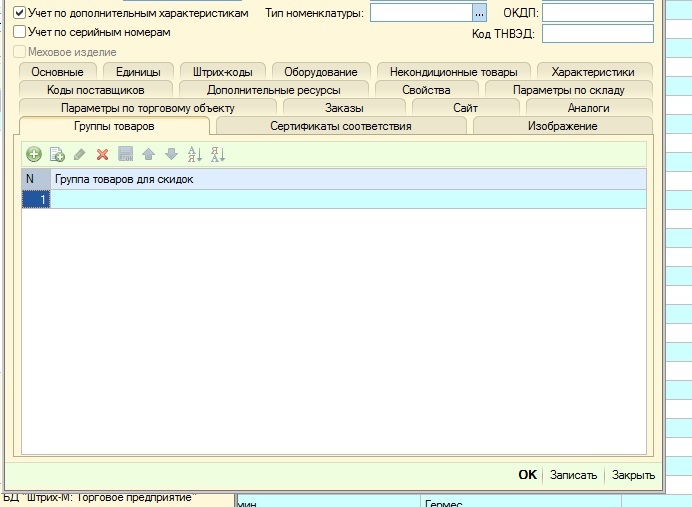Enable 'Учет по серийным номерам' checkbox
The height and width of the screenshot is (507, 692).
(19, 32)
